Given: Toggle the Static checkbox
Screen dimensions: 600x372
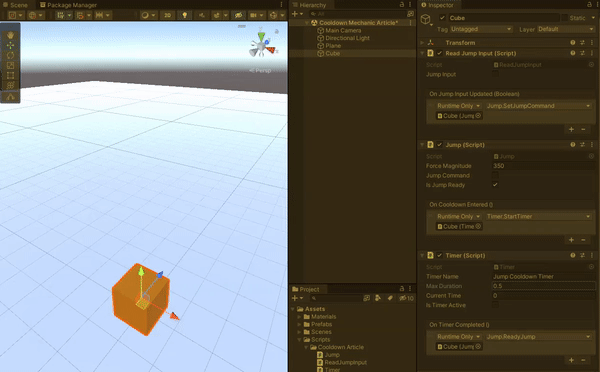Looking at the screenshot, I should [564, 18].
